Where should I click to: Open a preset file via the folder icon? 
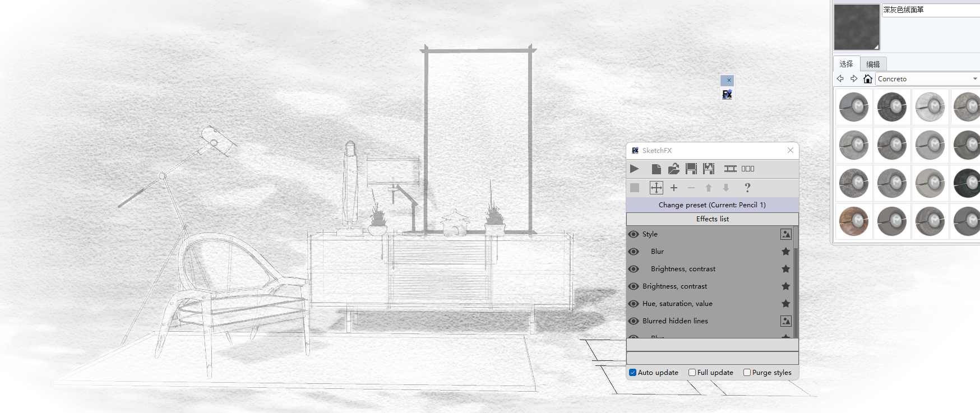[x=673, y=169]
